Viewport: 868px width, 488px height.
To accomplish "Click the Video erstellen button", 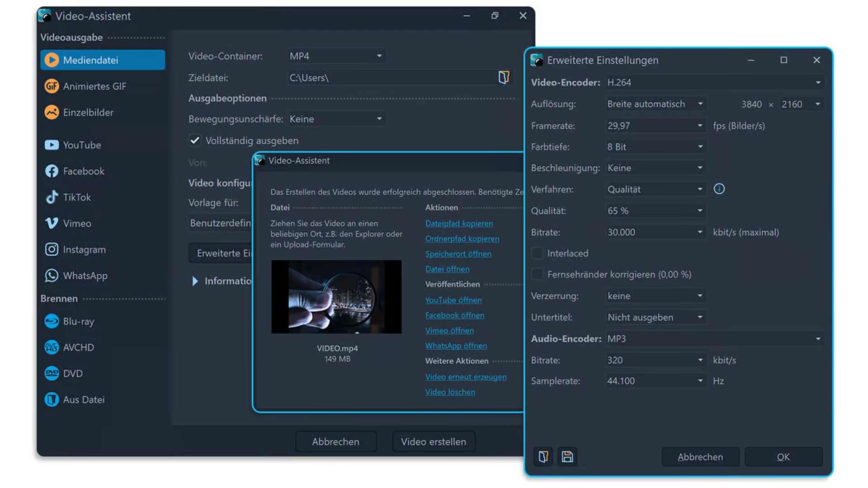I will click(433, 441).
